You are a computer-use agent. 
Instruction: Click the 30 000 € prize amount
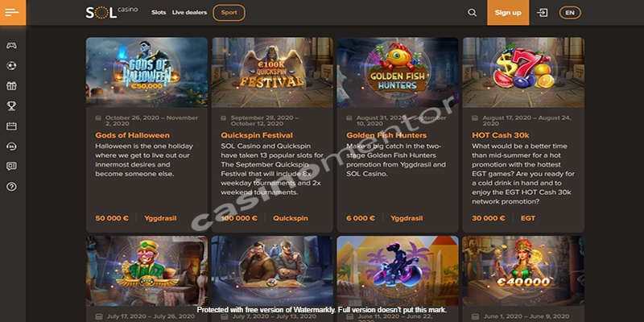(x=489, y=218)
